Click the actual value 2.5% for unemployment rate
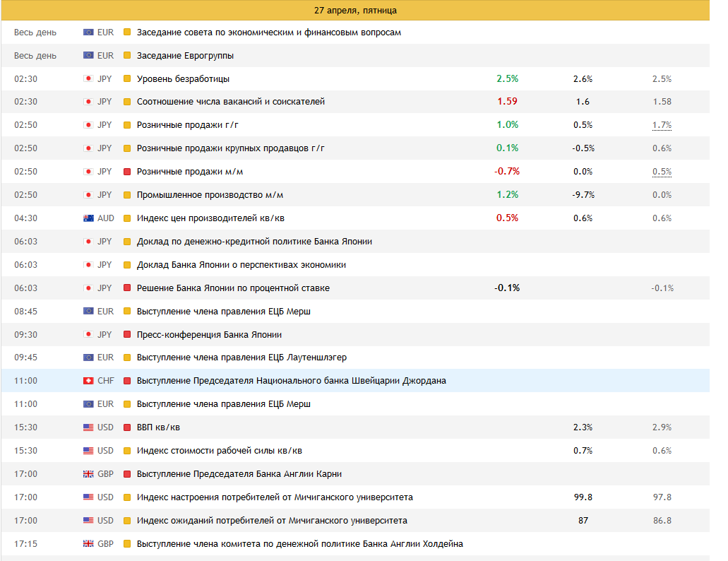Image resolution: width=728 pixels, height=561 pixels. coord(508,78)
